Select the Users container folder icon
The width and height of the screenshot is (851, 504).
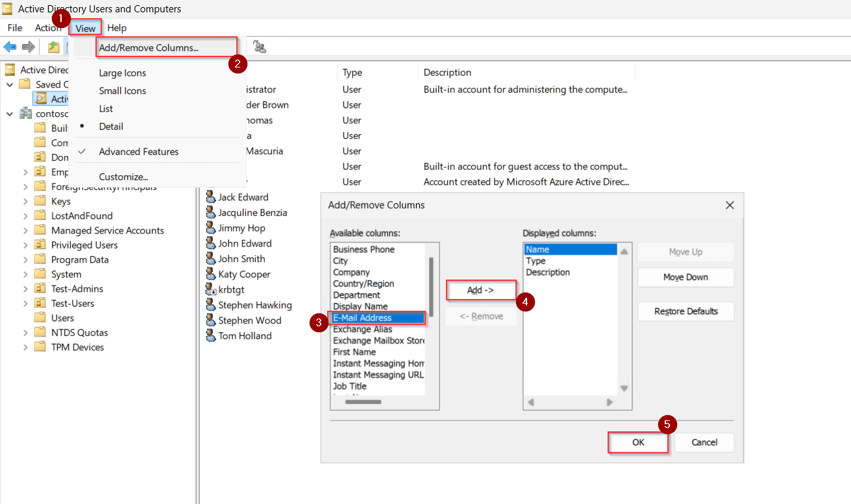pos(39,317)
